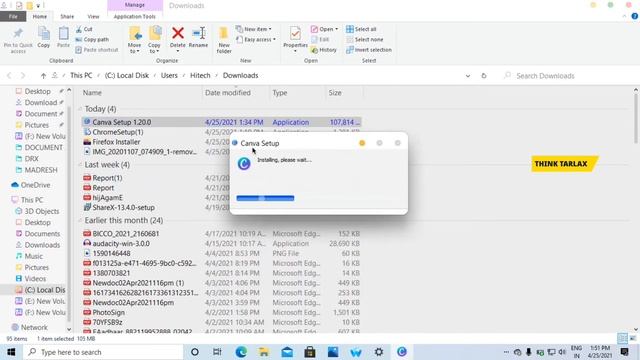This screenshot has width=640, height=360.
Task: Click Paste shortcut in the ribbon
Action: pos(97,50)
